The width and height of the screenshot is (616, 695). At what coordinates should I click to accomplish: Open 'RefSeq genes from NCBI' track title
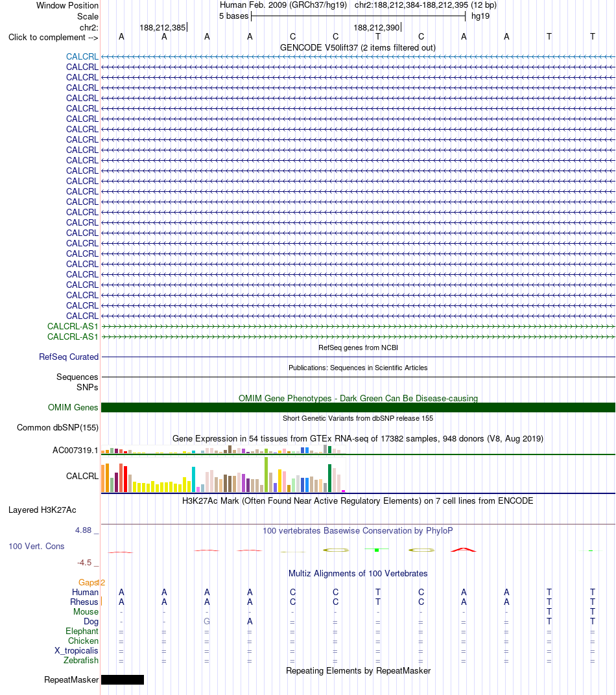[x=358, y=347]
